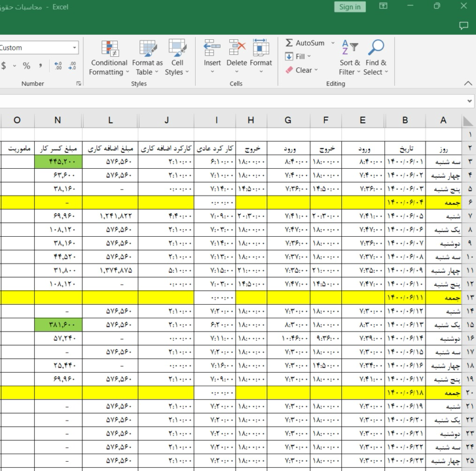Image resolution: width=476 pixels, height=471 pixels.
Task: Apply Accounting number format dollar icon
Action: 4,65
